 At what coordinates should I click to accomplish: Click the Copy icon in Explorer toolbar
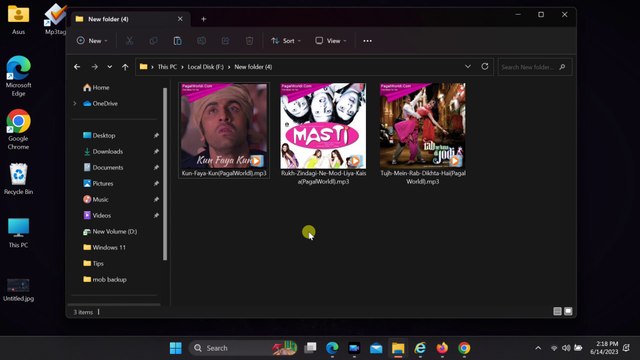[x=153, y=41]
